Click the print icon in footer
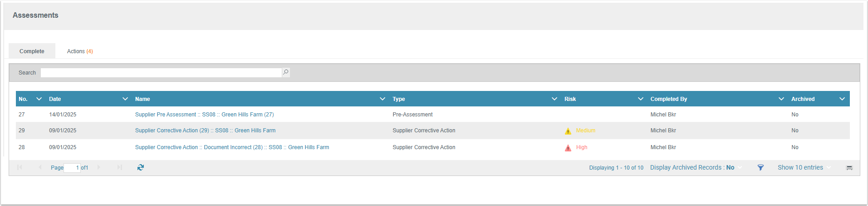Screen dimensions: 868x206 point(849,168)
